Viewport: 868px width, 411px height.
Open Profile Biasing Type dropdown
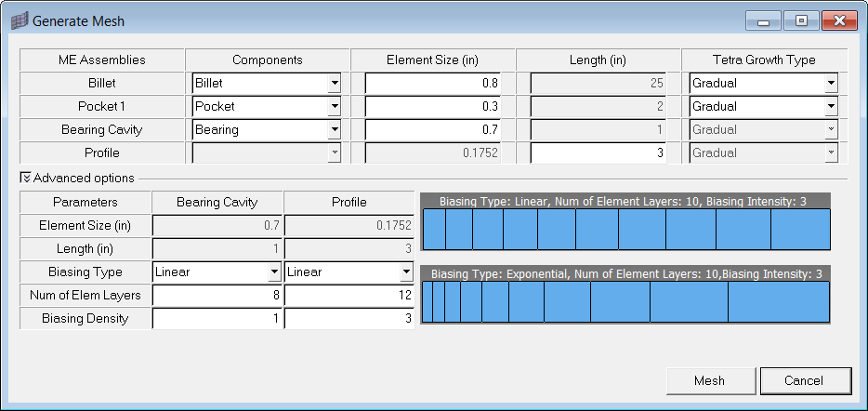405,272
